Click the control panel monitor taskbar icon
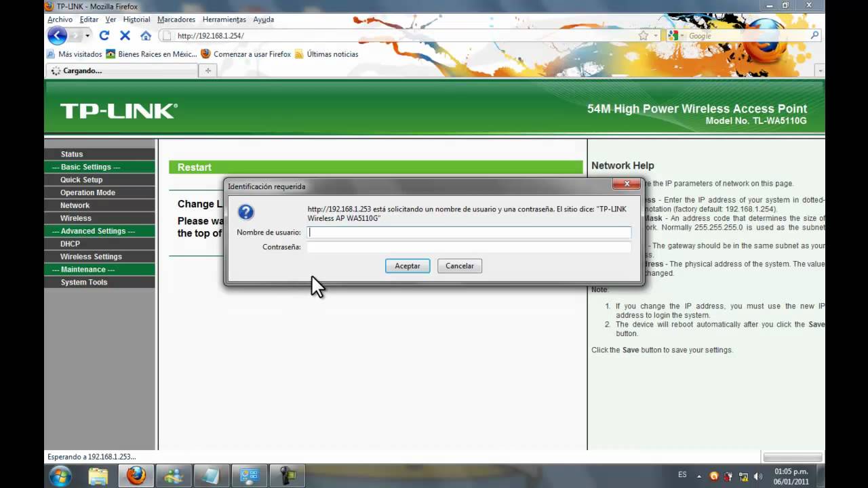The height and width of the screenshot is (488, 868). pyautogui.click(x=249, y=476)
